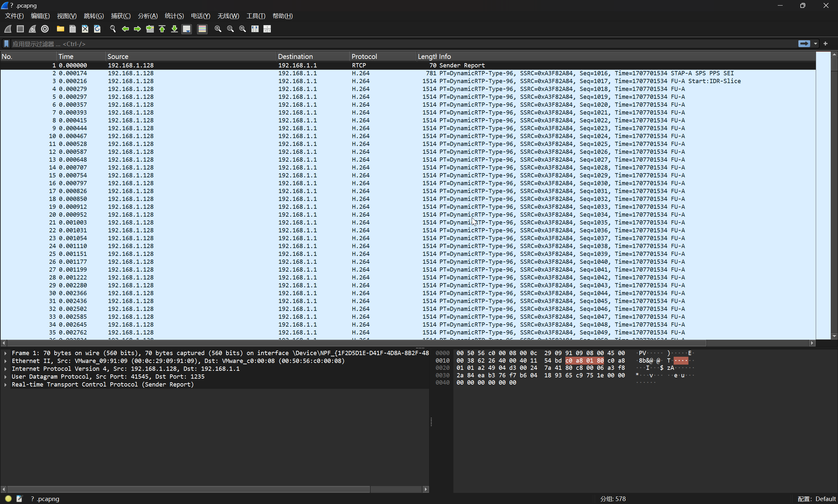The image size is (838, 504).
Task: Open the 文件(F) menu
Action: click(14, 16)
